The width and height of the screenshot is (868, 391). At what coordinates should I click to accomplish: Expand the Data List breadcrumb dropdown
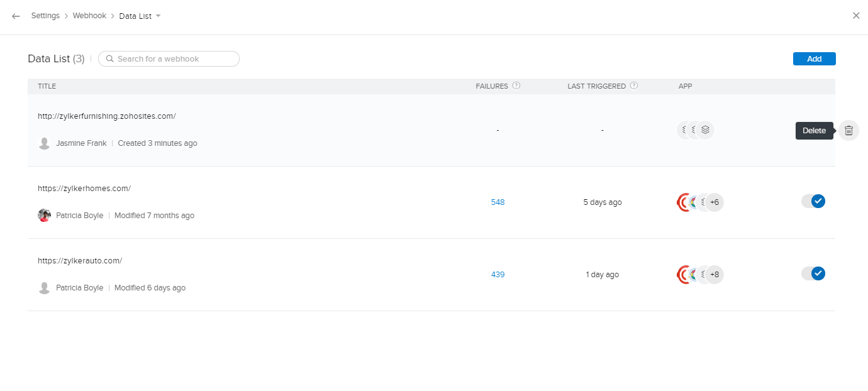158,16
